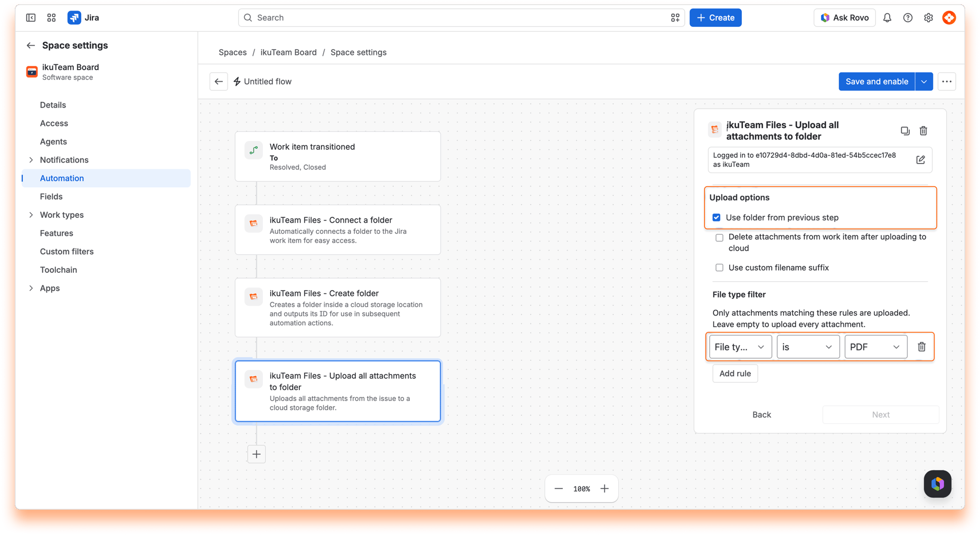Enable Use custom filename suffix
Image resolution: width=980 pixels, height=535 pixels.
(x=719, y=267)
